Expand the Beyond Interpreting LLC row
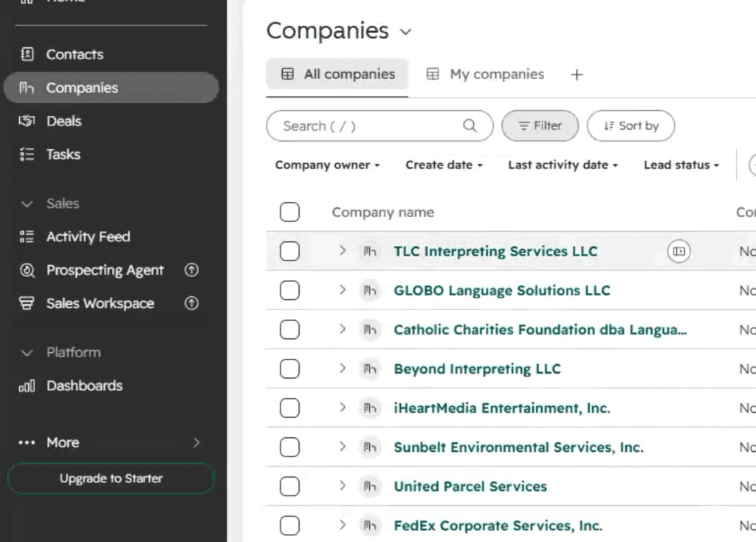756x542 pixels. [343, 368]
